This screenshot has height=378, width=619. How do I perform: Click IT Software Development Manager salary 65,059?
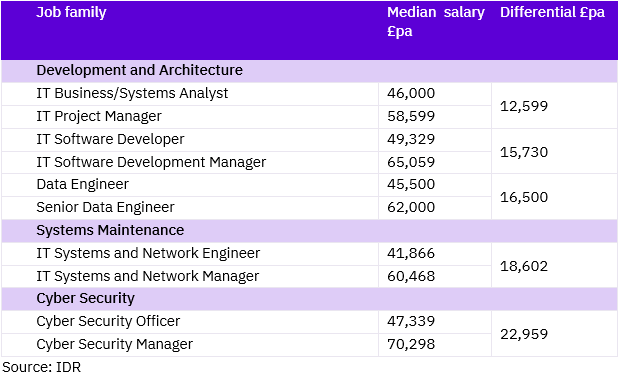coord(411,162)
